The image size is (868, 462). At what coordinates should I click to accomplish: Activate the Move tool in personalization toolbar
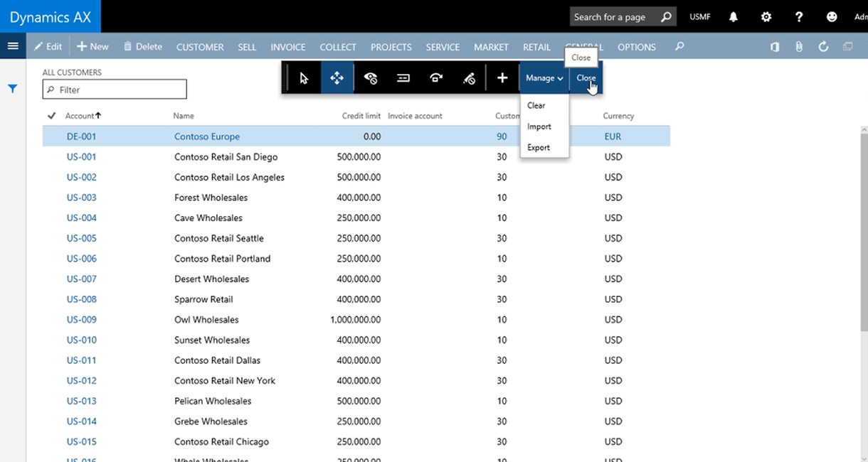click(337, 78)
